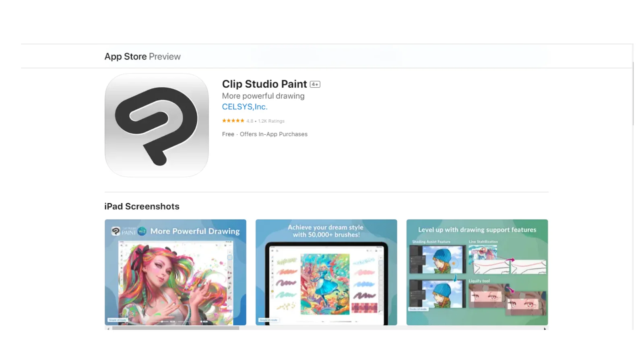
Task: Click the horizontal screenshots scrollbar thumb
Action: click(x=175, y=328)
